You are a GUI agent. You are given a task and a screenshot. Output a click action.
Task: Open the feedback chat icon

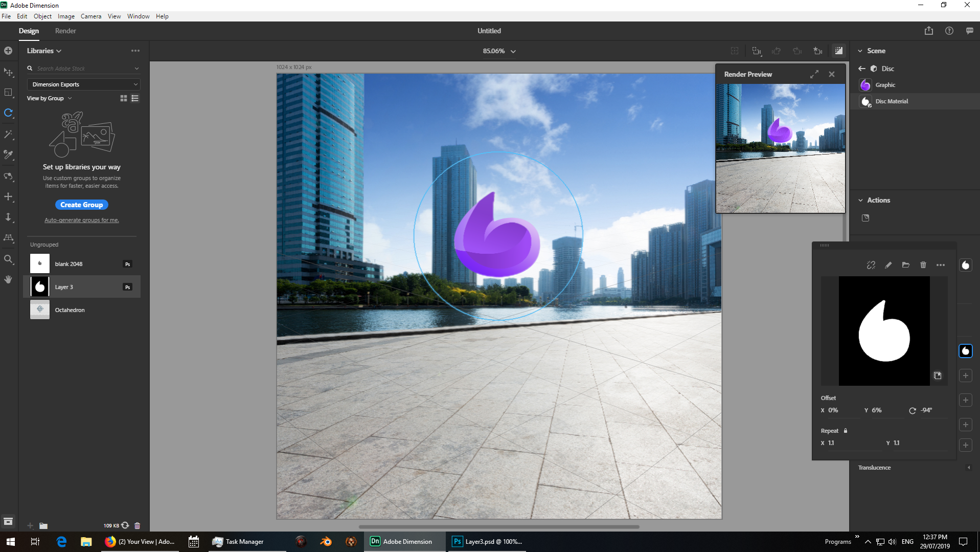click(970, 31)
